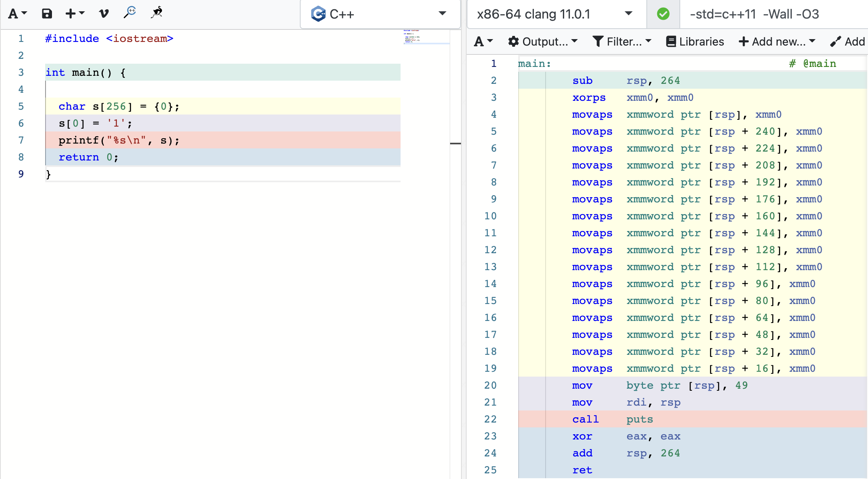Open the Output gear options menu

click(x=542, y=42)
